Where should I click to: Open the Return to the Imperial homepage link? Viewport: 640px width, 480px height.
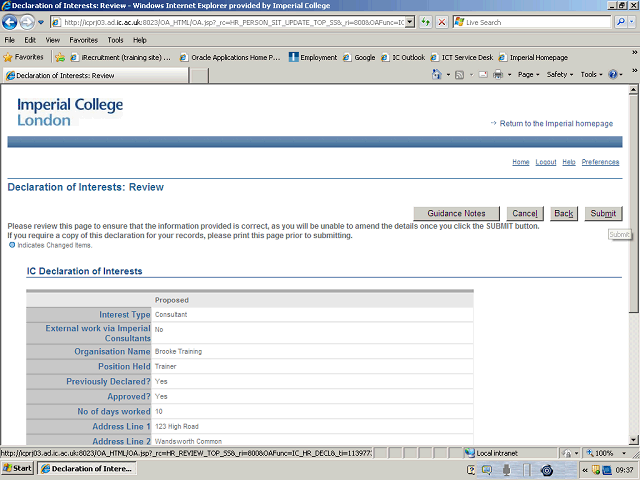(x=556, y=123)
